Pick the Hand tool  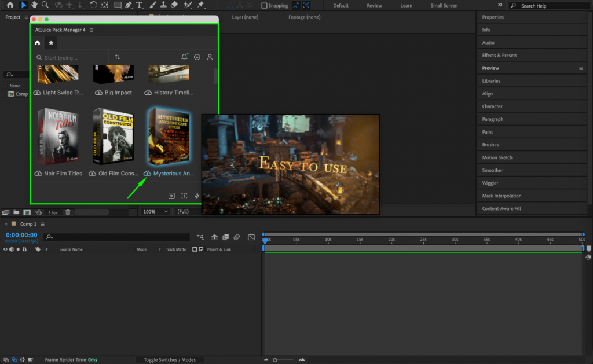[34, 6]
